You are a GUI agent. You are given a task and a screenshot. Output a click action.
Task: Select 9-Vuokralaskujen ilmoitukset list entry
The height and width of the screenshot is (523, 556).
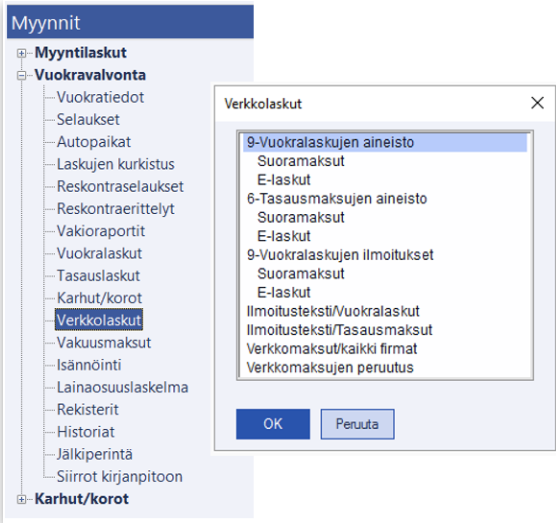[x=340, y=255]
